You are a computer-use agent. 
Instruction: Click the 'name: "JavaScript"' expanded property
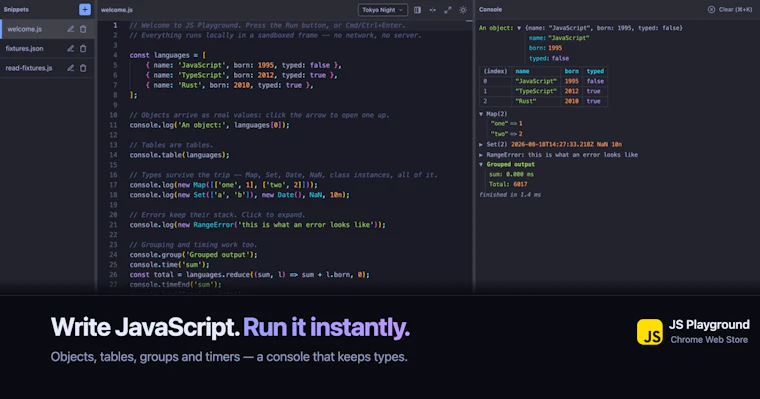point(559,38)
